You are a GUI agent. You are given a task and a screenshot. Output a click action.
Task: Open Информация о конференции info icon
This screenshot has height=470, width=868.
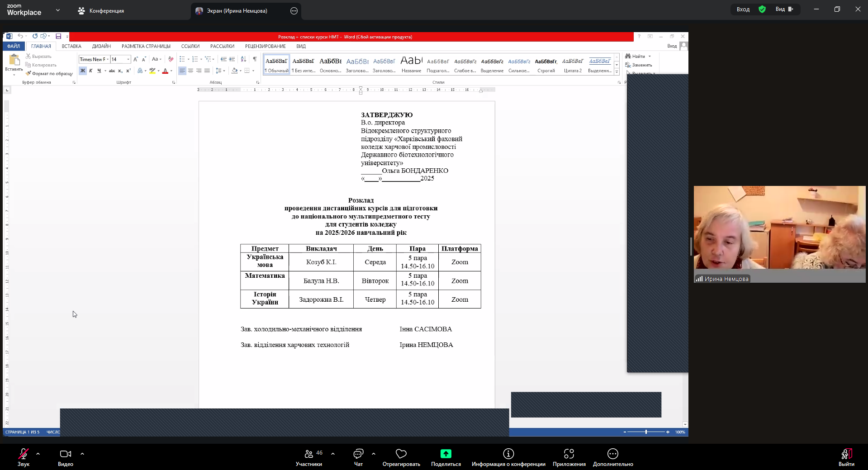pyautogui.click(x=508, y=454)
